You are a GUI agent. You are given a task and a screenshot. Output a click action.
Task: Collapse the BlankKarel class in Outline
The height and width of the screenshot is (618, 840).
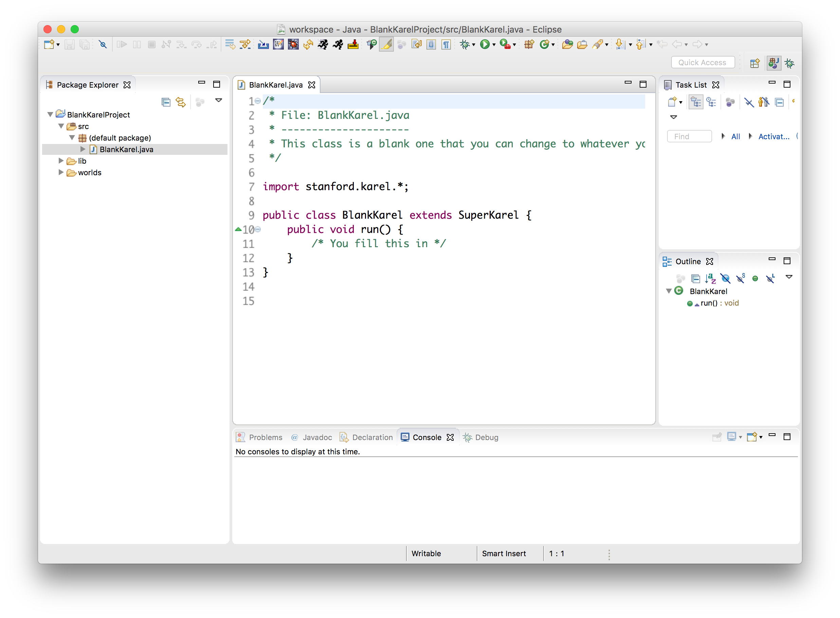point(668,291)
